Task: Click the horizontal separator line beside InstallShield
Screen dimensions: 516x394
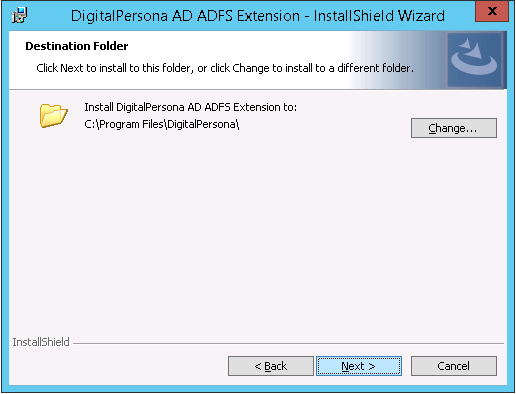Action: [x=288, y=343]
